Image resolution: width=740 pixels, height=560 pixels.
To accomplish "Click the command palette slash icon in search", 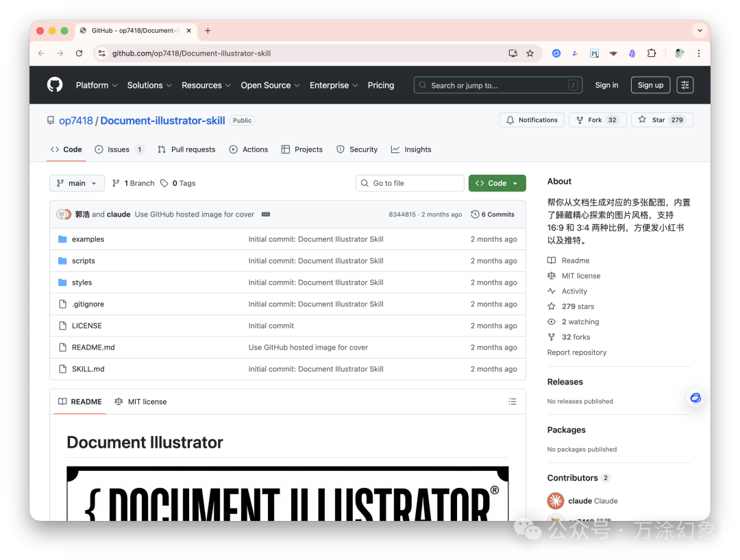I will click(x=573, y=85).
